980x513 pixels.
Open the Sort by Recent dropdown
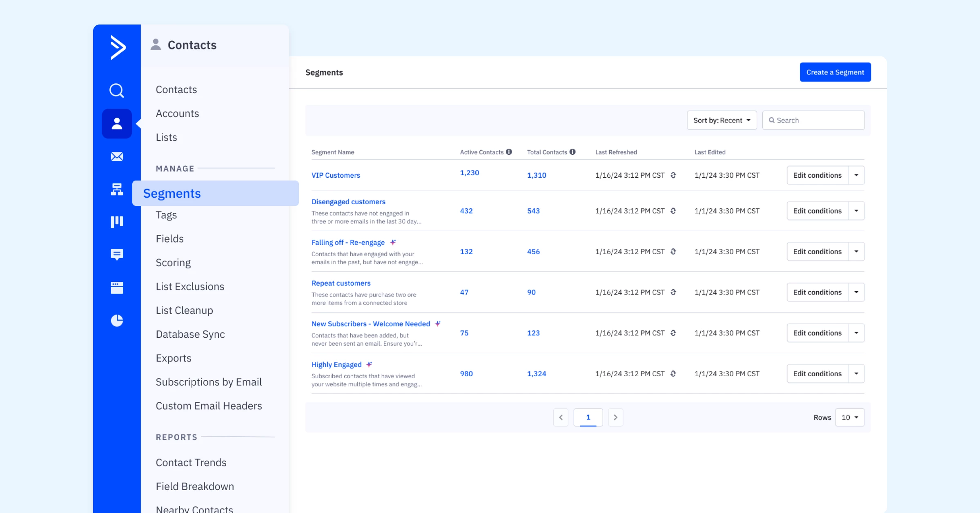(722, 120)
